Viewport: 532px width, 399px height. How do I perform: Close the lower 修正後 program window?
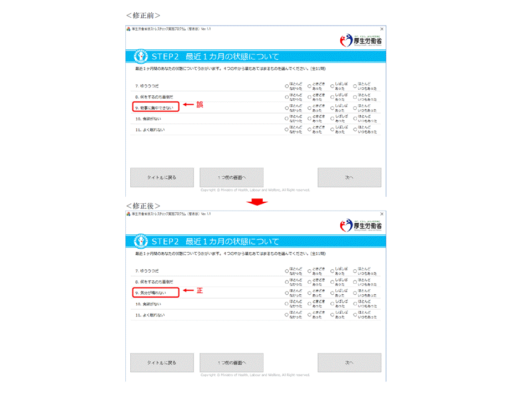point(382,214)
